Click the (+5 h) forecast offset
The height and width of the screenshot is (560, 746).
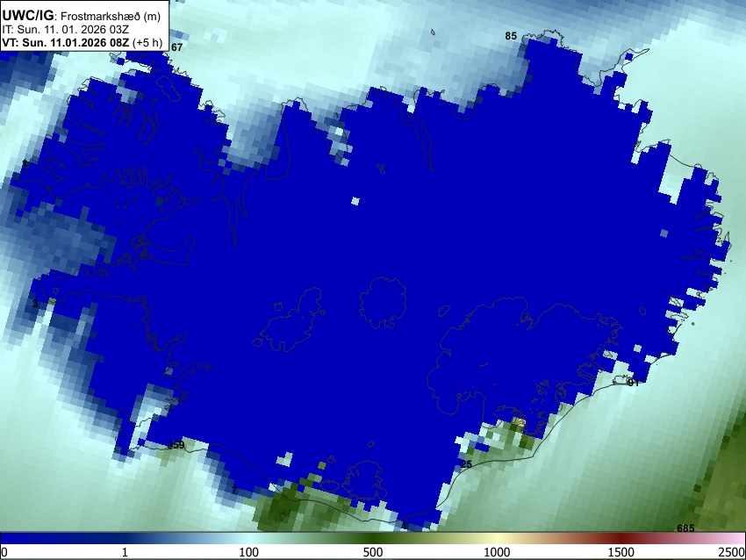[147, 42]
